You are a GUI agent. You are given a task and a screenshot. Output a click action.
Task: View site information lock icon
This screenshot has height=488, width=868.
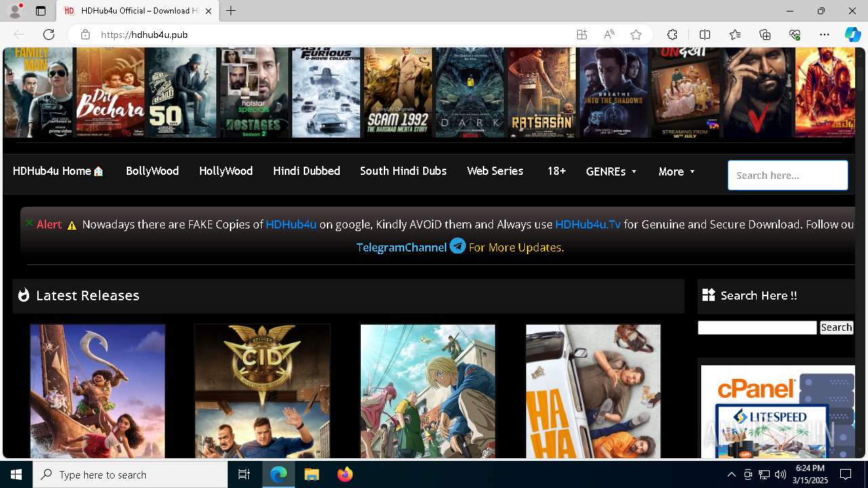click(x=85, y=35)
